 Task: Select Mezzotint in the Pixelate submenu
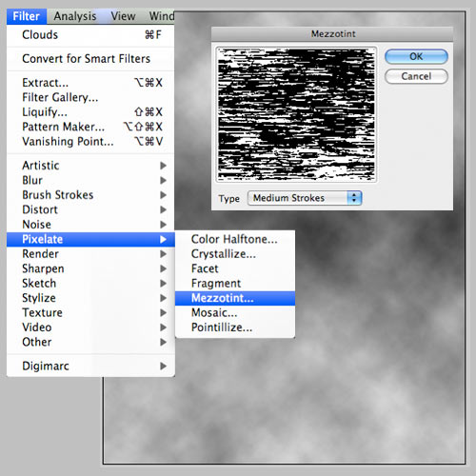coord(235,298)
